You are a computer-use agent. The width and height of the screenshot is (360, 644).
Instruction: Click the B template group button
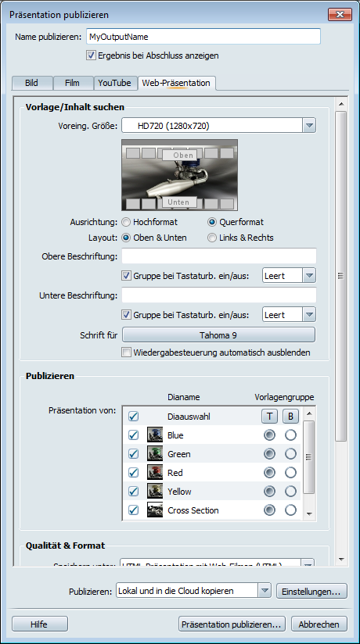(x=290, y=417)
